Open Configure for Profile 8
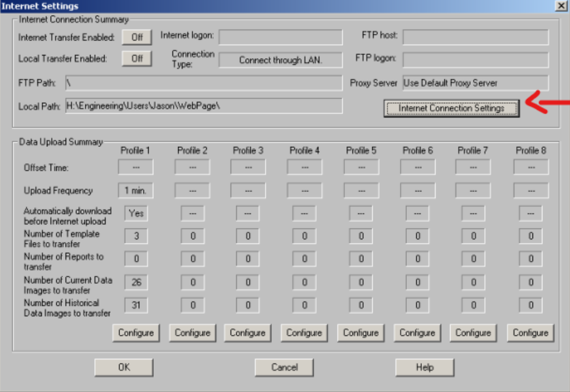The height and width of the screenshot is (392, 570). point(530,333)
